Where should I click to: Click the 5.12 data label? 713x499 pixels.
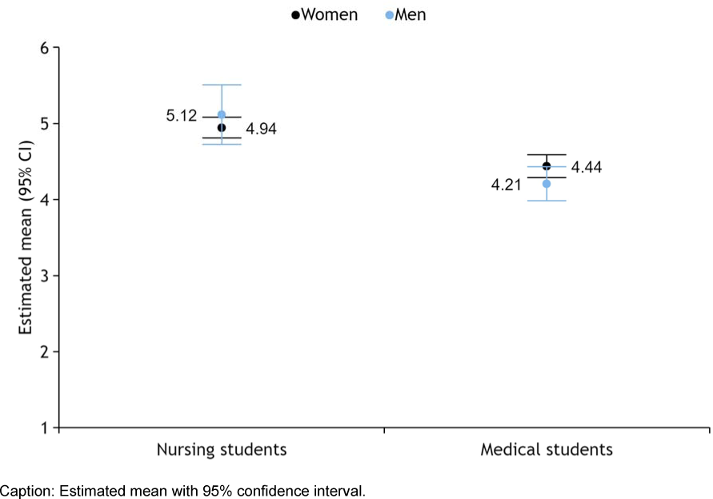click(185, 115)
